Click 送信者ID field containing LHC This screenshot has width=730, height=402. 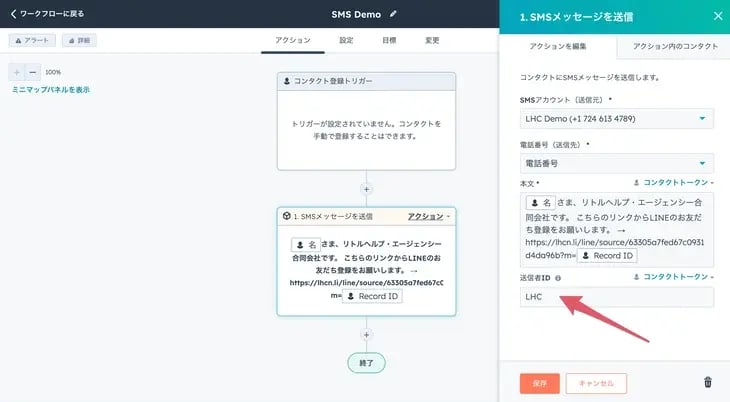[616, 297]
